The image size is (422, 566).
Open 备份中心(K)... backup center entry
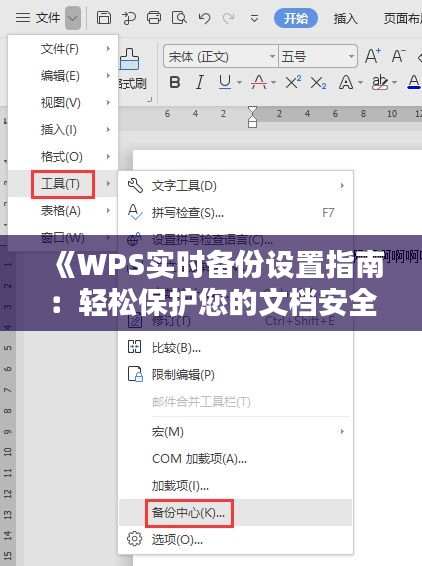coord(235,513)
